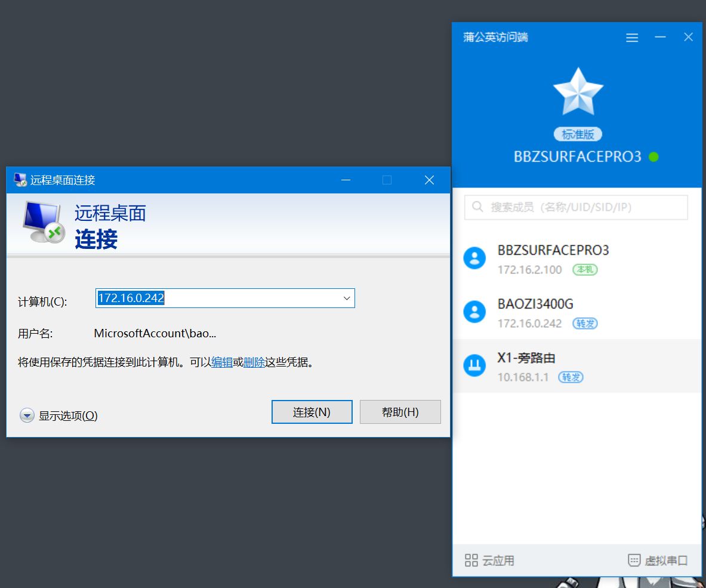The width and height of the screenshot is (706, 588).
Task: Click the 编辑 credentials link
Action: pos(222,362)
